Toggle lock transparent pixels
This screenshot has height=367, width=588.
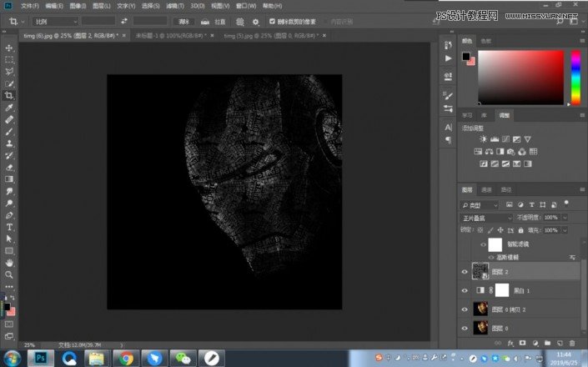click(480, 230)
